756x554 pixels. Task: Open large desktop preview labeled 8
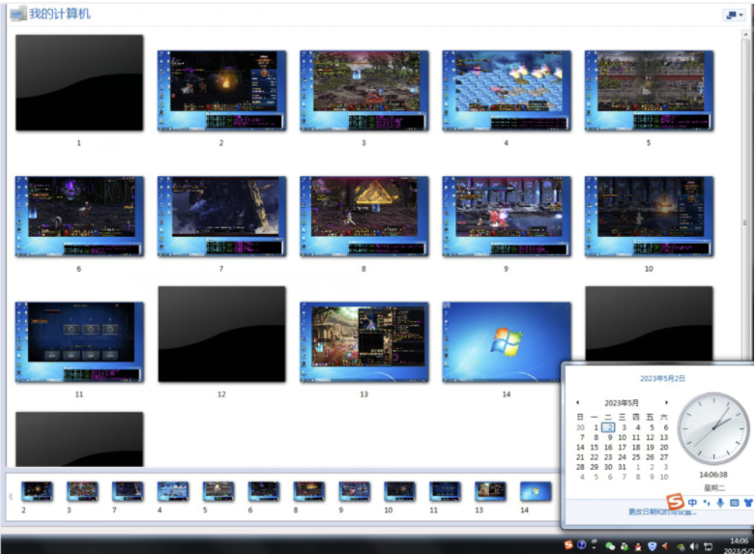point(364,216)
